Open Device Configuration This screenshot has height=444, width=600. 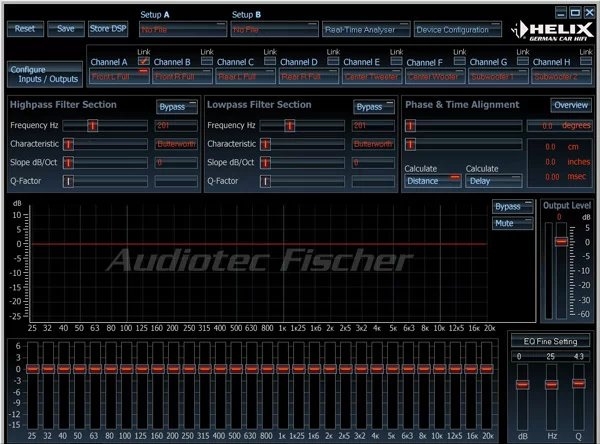click(456, 29)
